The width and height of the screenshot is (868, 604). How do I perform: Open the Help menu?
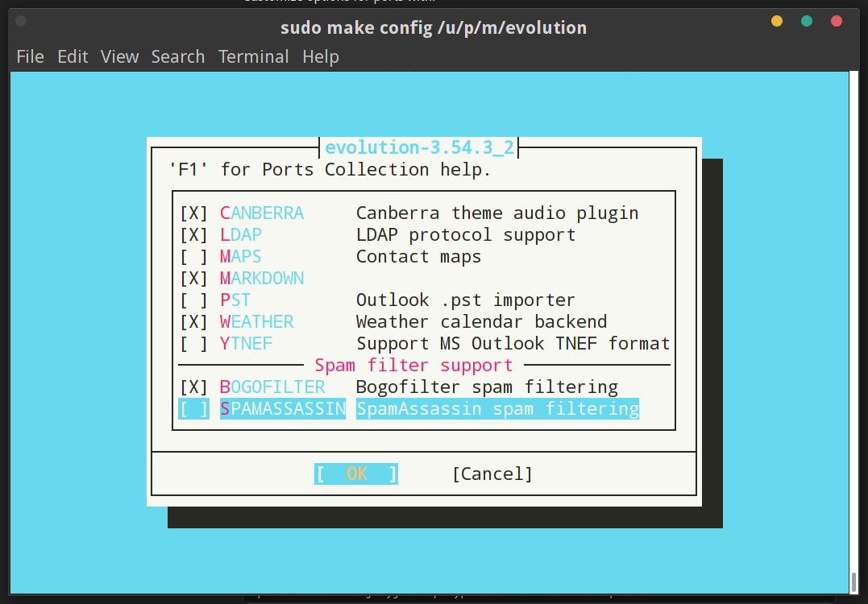321,56
